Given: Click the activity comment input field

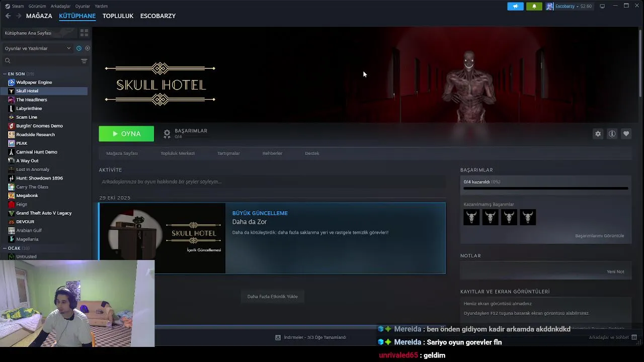Looking at the screenshot, I should tap(272, 182).
